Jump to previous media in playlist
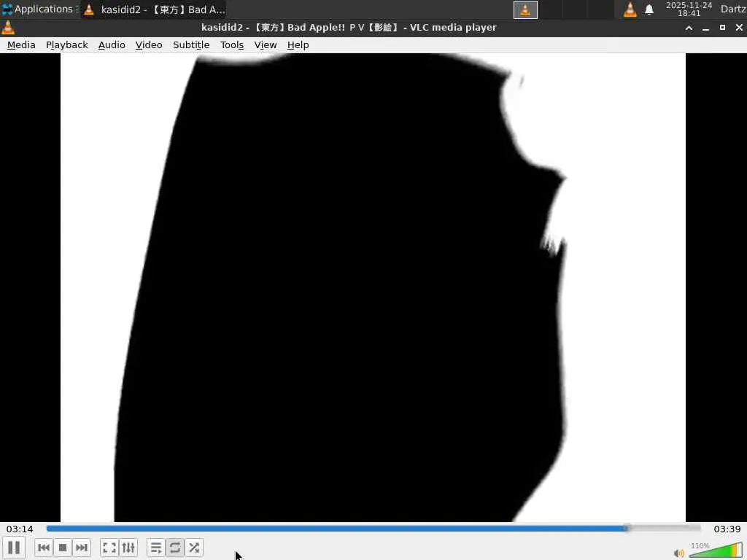 44,548
